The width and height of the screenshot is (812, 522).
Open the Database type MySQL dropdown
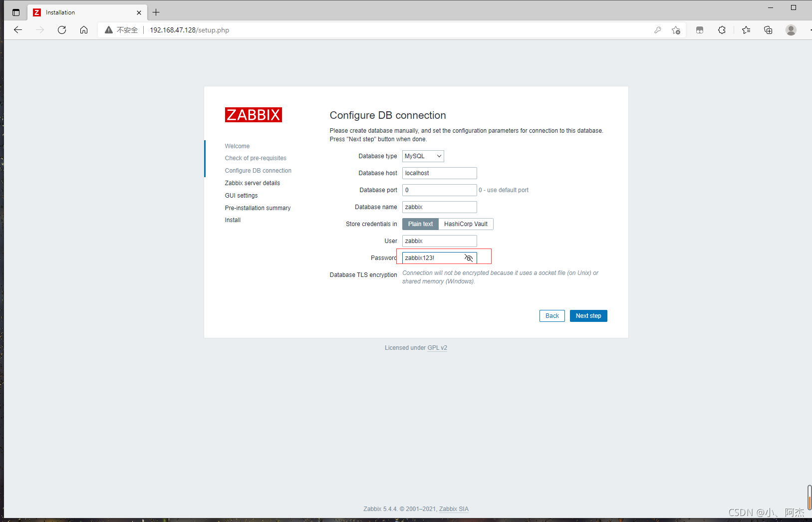(x=423, y=156)
